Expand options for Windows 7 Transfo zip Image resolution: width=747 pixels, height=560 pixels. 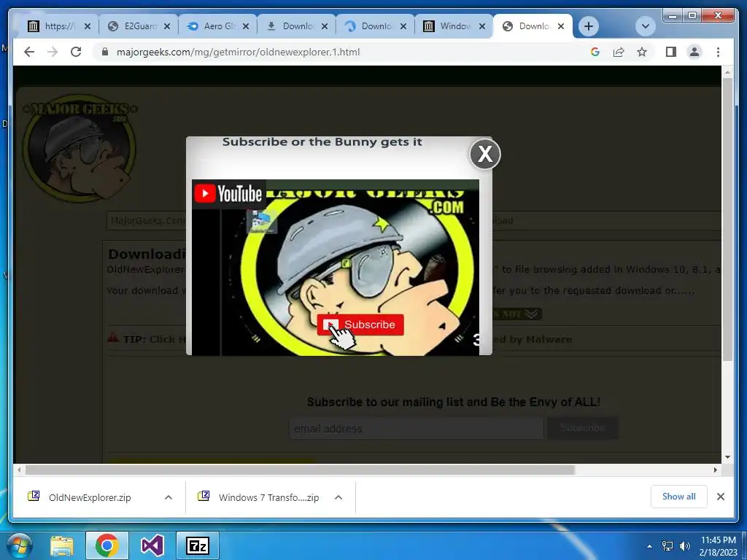(x=338, y=497)
